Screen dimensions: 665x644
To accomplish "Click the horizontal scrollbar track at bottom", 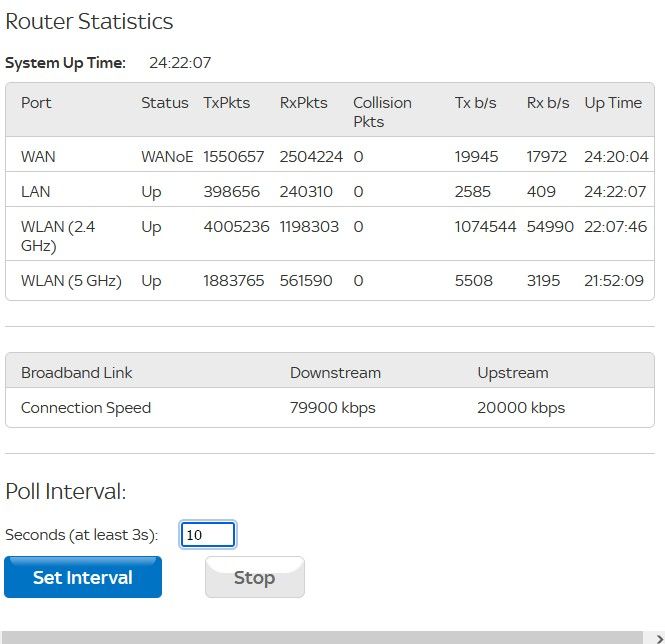I will point(320,638).
